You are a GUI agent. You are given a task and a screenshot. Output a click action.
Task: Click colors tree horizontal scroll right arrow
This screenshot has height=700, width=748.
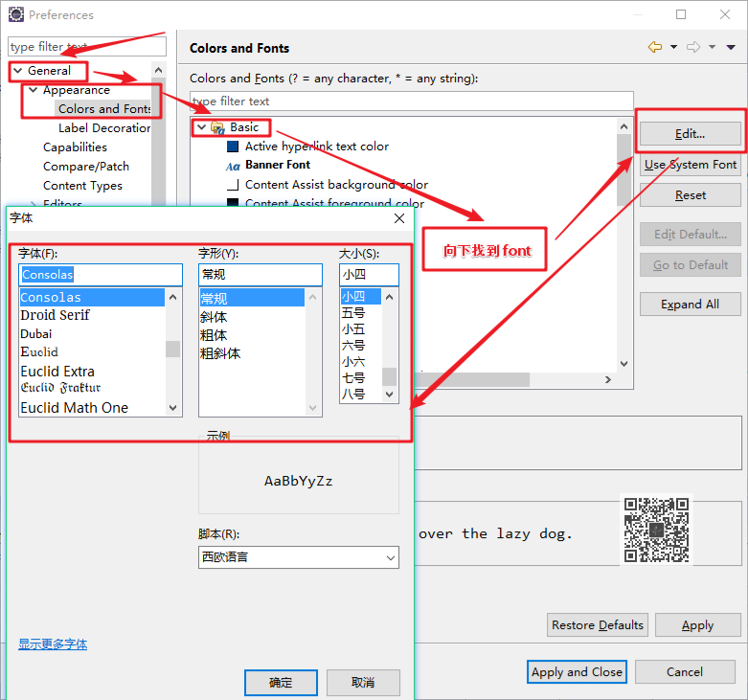(608, 379)
